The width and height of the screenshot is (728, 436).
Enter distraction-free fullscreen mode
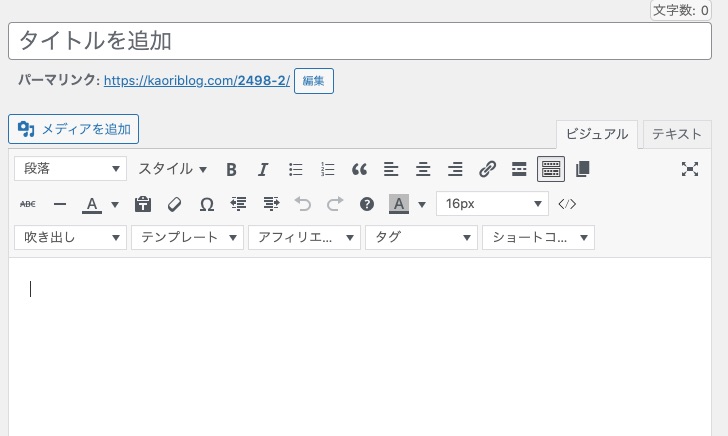tap(690, 169)
